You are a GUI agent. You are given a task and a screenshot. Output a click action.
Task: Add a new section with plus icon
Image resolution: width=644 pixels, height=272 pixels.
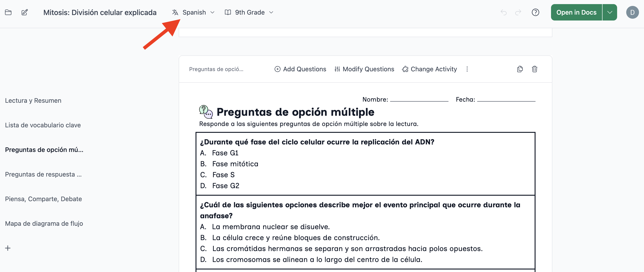[x=8, y=248]
